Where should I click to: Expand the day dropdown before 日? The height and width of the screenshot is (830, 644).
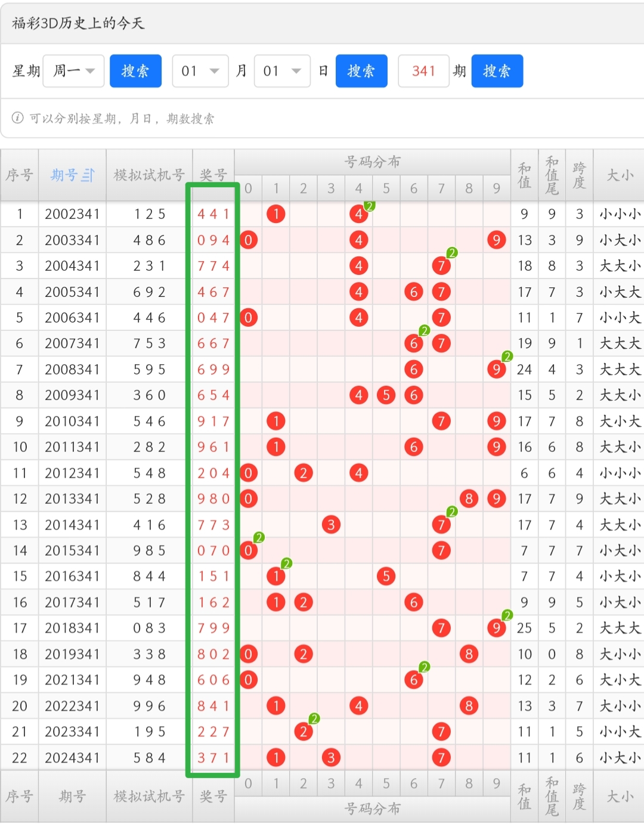point(282,71)
